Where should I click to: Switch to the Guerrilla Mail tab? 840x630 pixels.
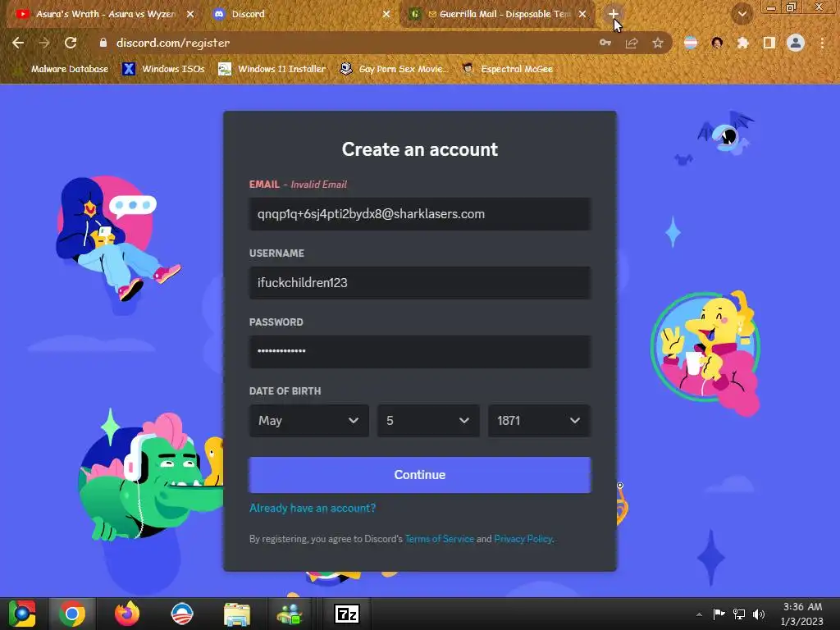pos(498,14)
